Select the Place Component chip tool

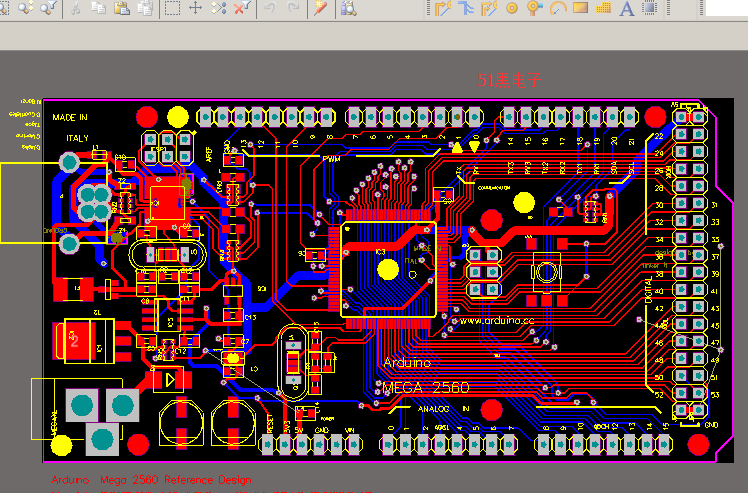(x=650, y=8)
